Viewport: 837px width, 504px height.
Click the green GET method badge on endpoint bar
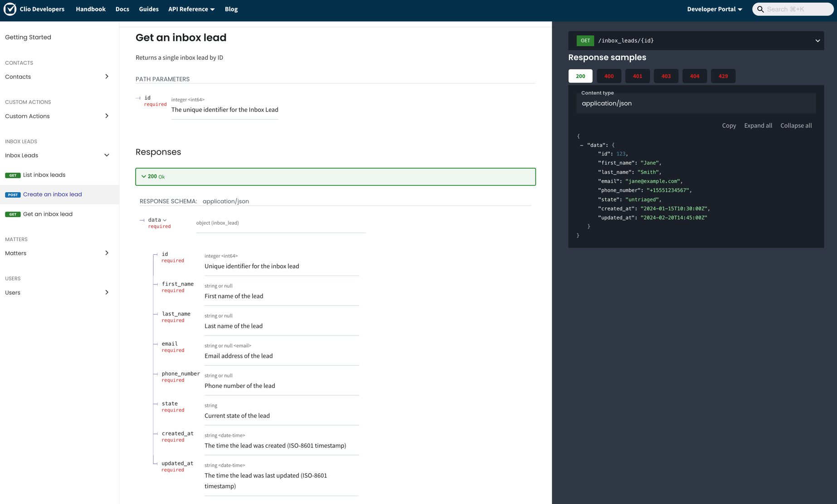tap(585, 41)
